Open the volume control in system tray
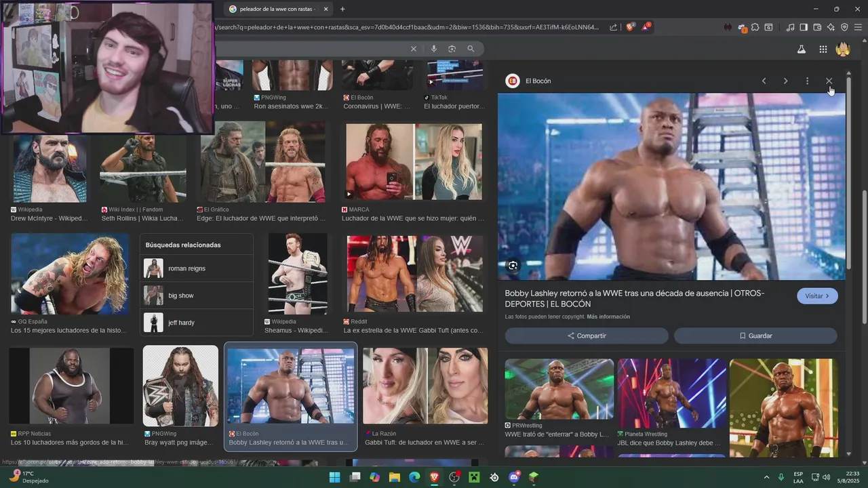This screenshot has height=488, width=868. (x=827, y=477)
